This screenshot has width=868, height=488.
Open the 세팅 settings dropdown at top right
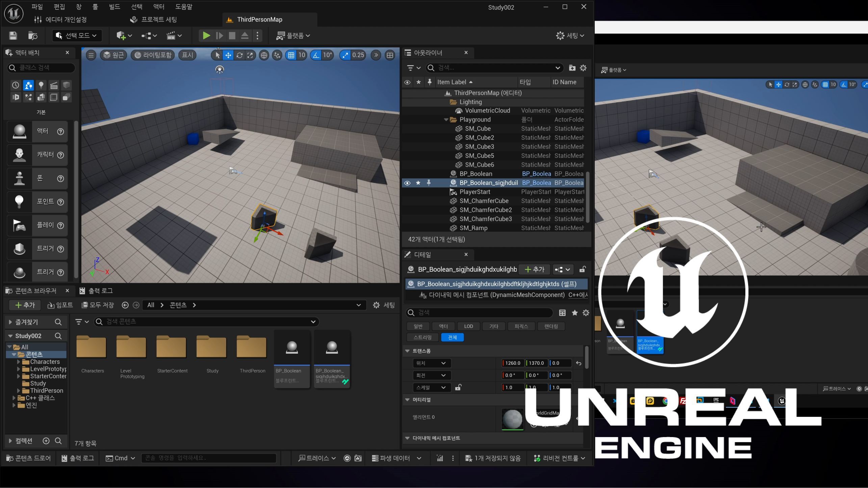(570, 35)
